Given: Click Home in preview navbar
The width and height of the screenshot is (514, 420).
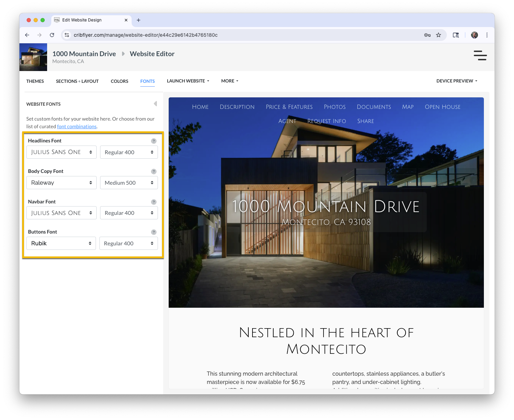Looking at the screenshot, I should pos(200,107).
